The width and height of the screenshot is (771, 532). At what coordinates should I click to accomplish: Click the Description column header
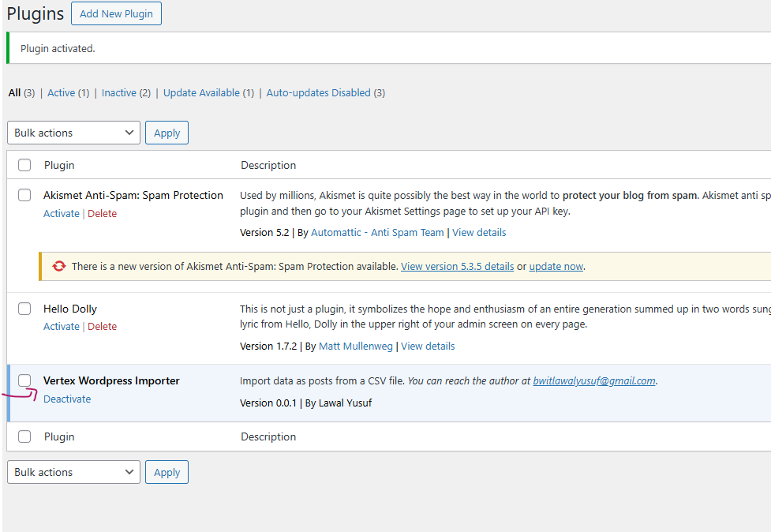coord(268,165)
